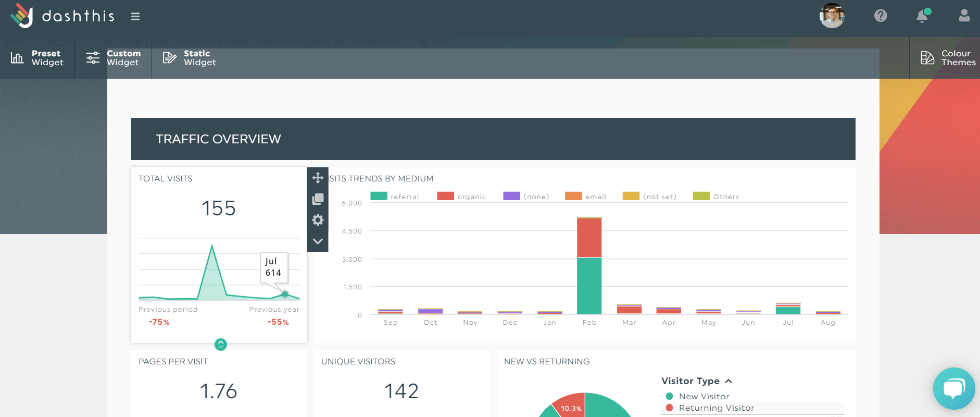Open the help question mark icon

tap(881, 16)
